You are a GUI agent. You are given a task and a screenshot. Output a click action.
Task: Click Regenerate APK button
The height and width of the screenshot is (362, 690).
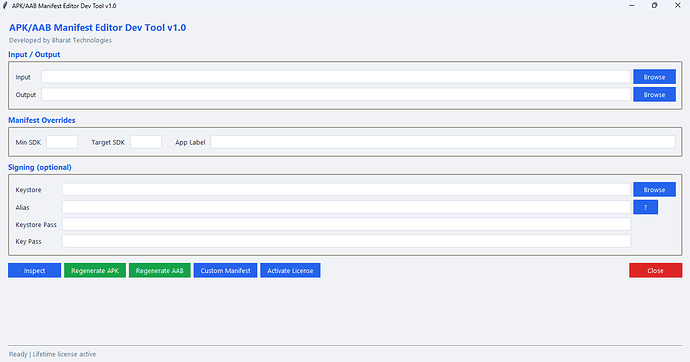tap(95, 271)
